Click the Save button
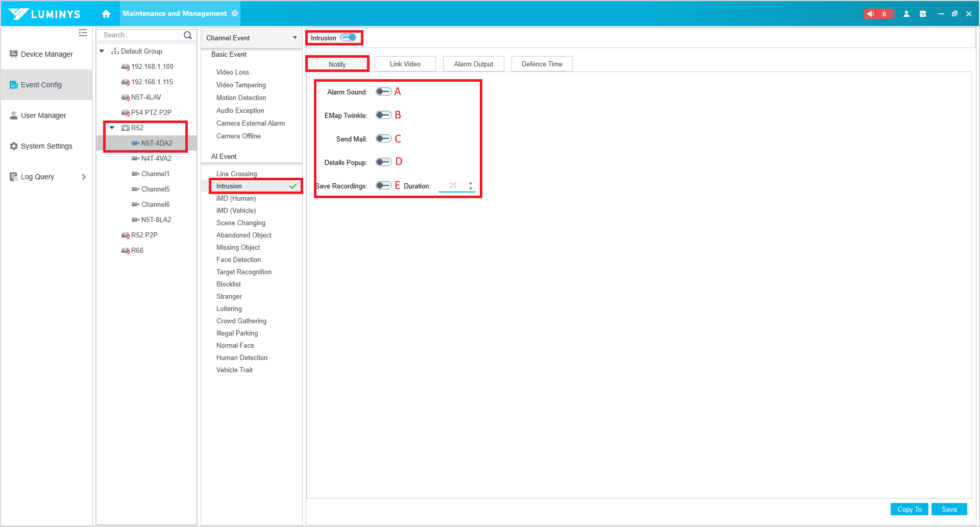 click(x=949, y=509)
